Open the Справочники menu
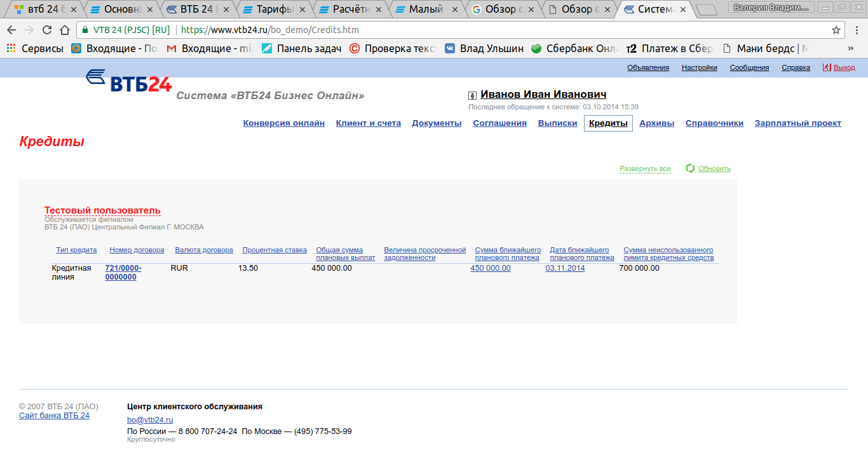This screenshot has height=469, width=868. coord(714,123)
